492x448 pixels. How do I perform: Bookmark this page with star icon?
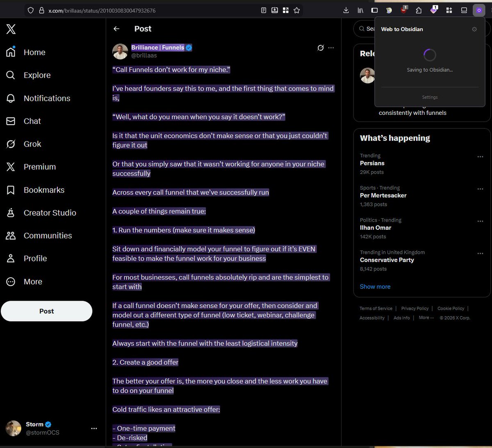tap(296, 10)
